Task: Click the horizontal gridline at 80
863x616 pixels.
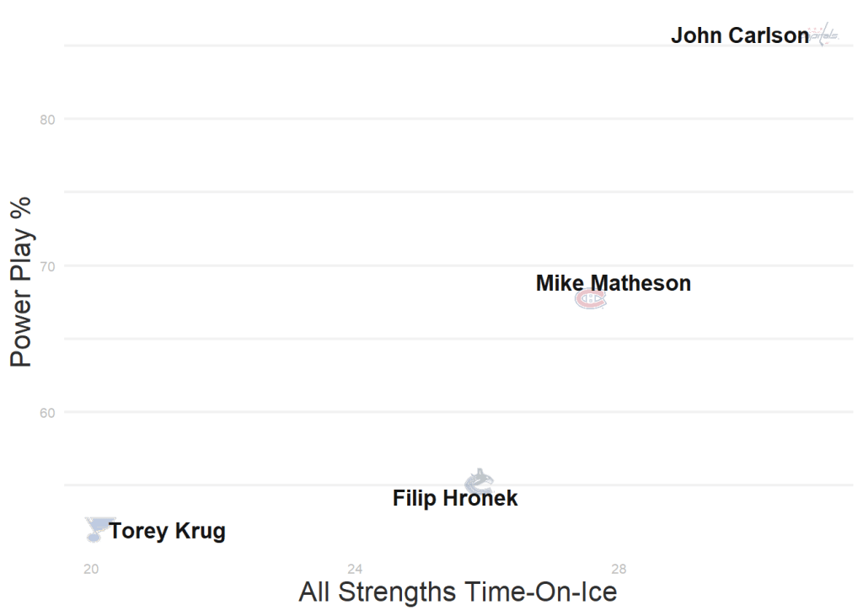Action: click(337, 119)
